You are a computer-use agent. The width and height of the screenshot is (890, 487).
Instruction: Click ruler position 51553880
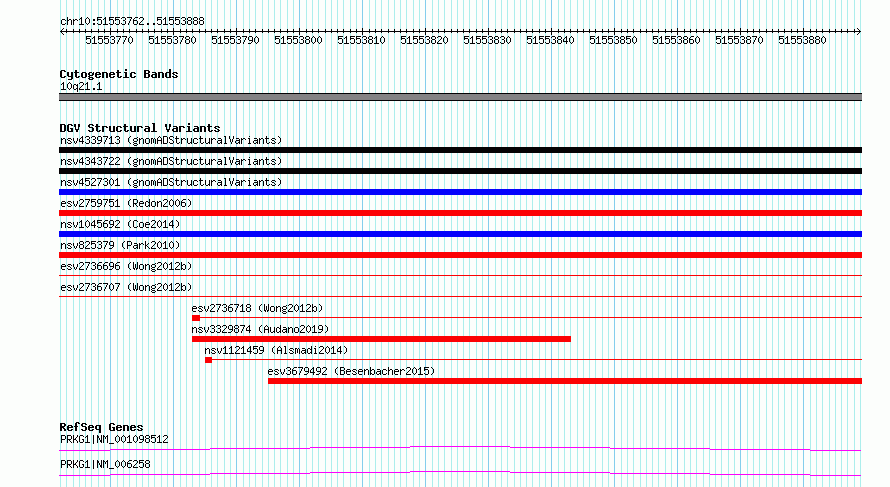[x=803, y=40]
